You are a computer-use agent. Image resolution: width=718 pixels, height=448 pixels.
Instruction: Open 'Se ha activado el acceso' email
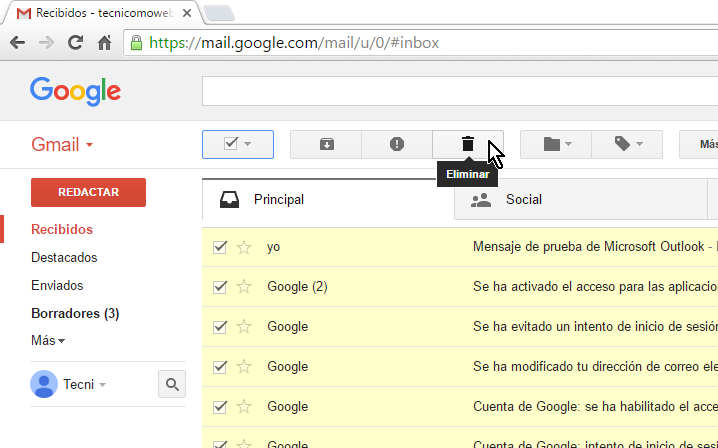[x=595, y=287]
